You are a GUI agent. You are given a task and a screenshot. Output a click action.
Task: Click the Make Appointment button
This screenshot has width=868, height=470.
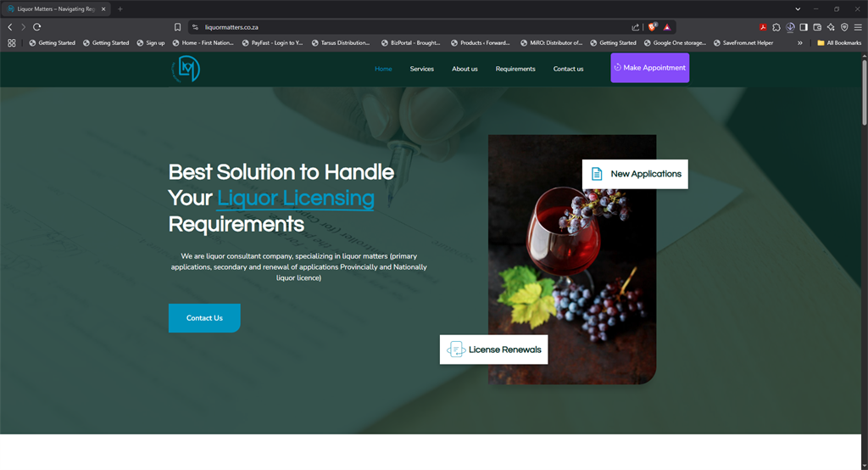pos(650,68)
